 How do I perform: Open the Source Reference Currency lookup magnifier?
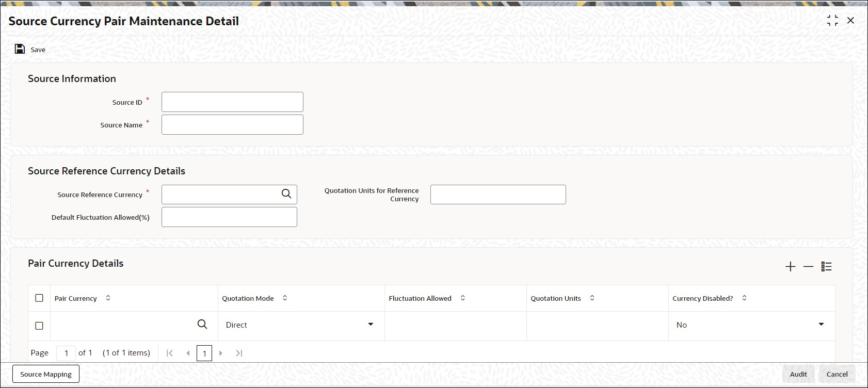(286, 194)
